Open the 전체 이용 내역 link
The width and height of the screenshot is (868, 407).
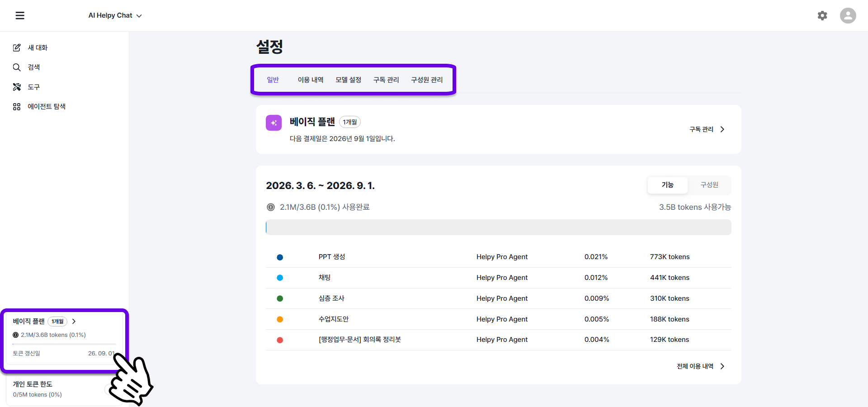695,366
